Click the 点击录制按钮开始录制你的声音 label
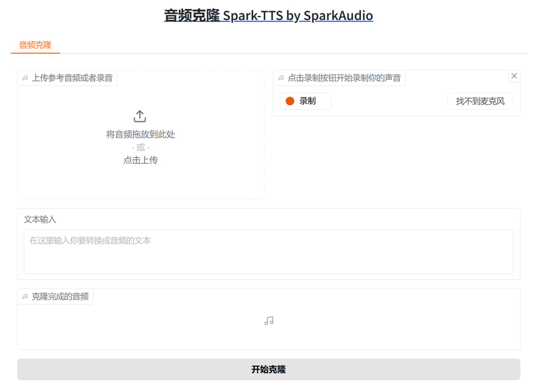The height and width of the screenshot is (392, 533). [x=344, y=78]
